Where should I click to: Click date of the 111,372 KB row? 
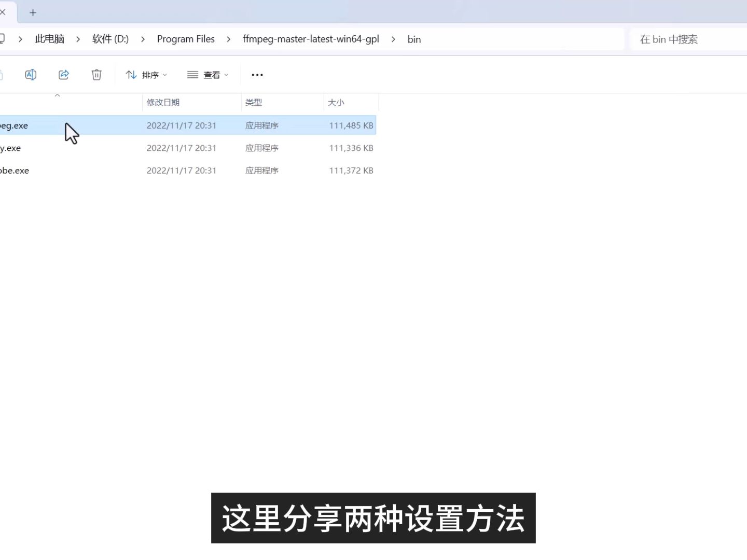pos(182,171)
